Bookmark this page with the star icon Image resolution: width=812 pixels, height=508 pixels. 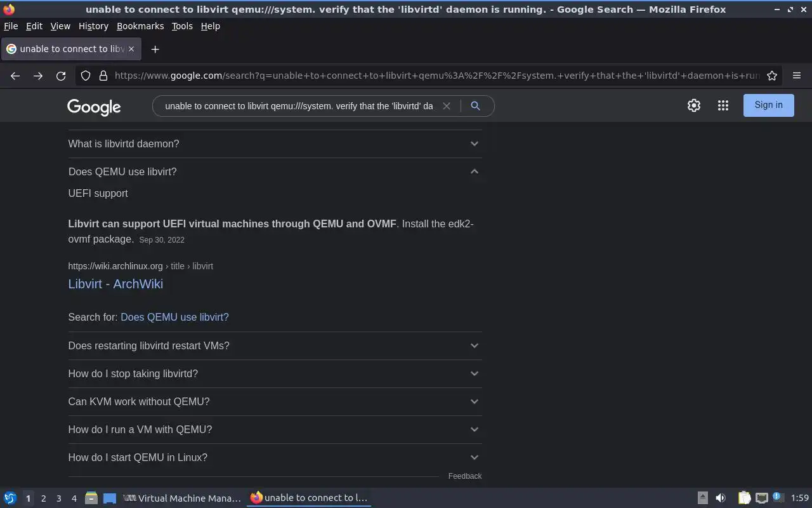[772, 76]
